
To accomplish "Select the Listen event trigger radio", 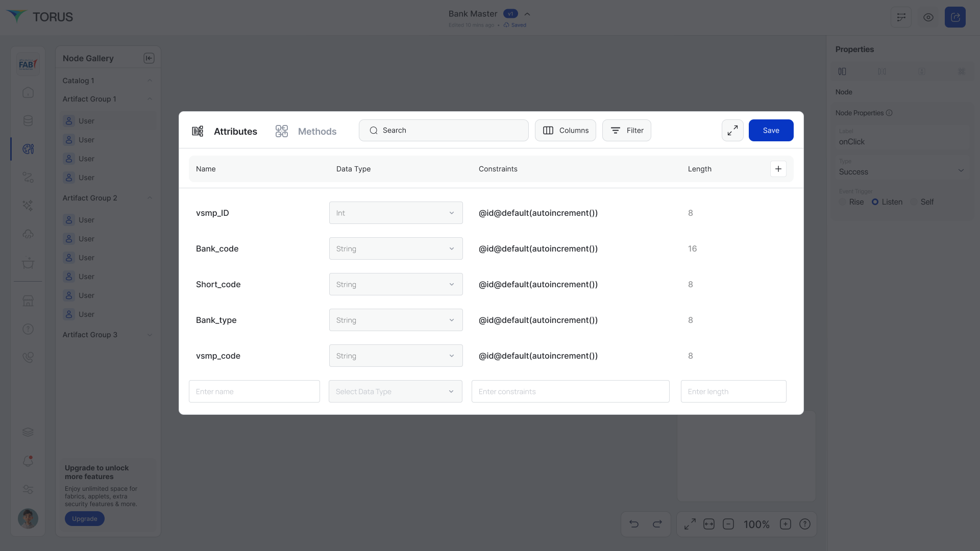I will pyautogui.click(x=875, y=202).
